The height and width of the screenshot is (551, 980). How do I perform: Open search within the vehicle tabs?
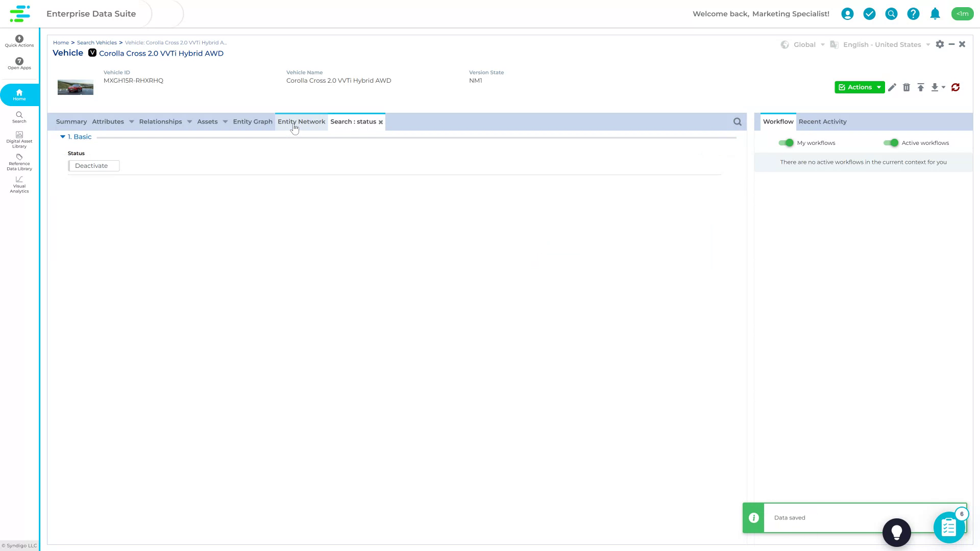click(737, 121)
